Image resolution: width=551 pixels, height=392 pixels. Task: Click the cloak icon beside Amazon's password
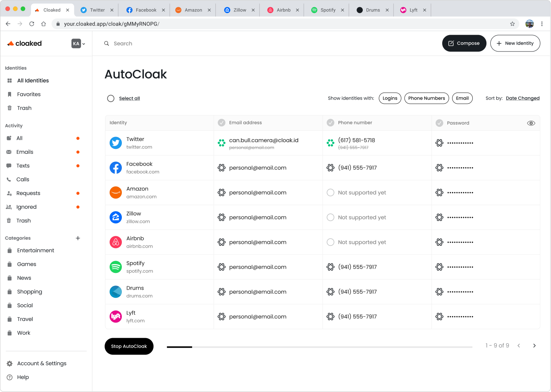click(440, 192)
